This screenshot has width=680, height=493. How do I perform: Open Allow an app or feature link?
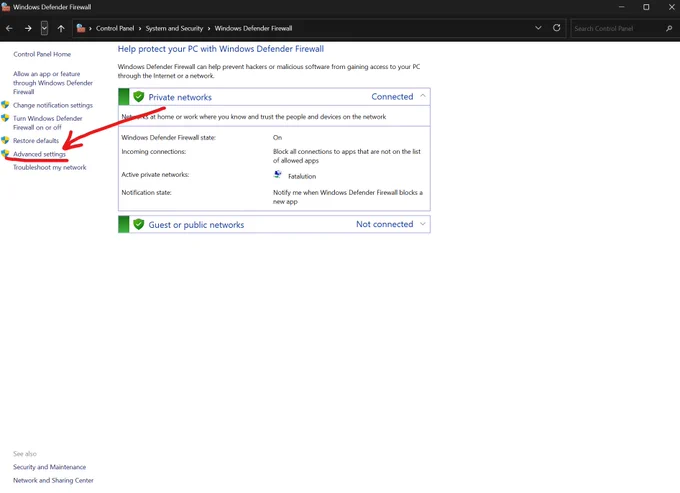click(x=52, y=83)
